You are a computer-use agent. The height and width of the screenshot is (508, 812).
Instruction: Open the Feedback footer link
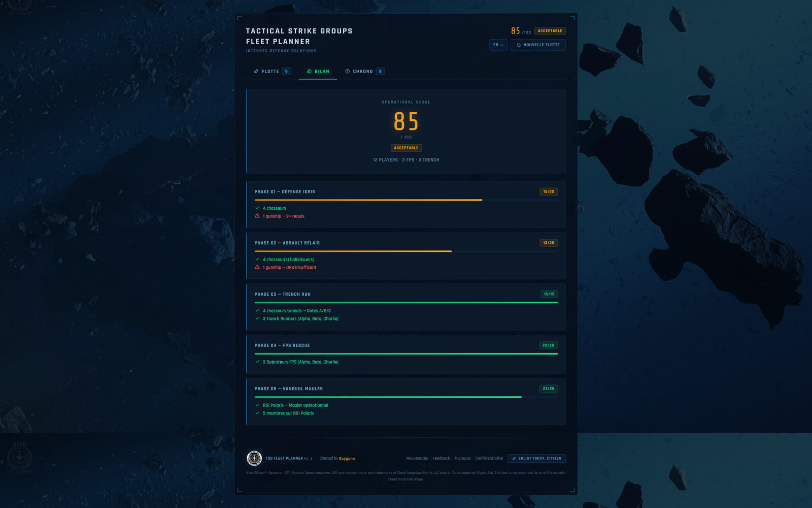click(441, 458)
